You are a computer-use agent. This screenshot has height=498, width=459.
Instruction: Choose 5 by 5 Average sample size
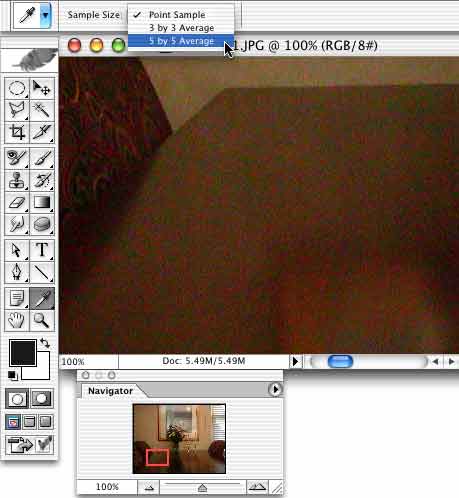coord(181,41)
